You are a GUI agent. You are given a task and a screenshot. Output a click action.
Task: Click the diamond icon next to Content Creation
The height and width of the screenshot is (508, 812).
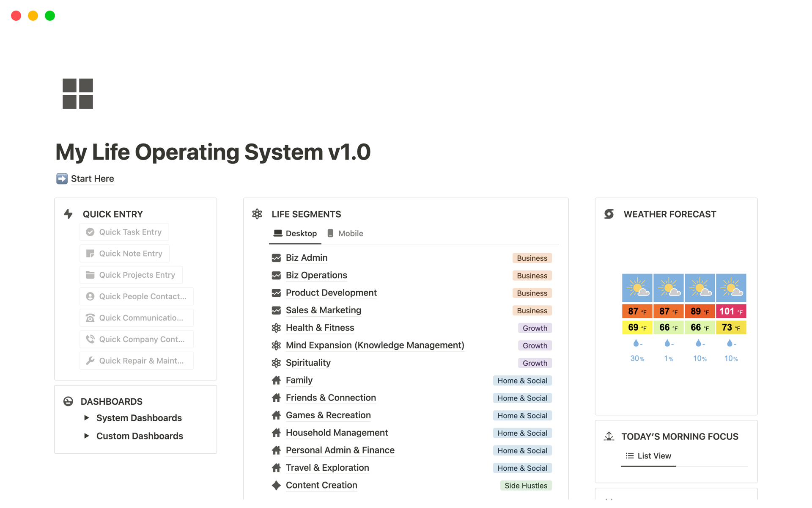click(x=276, y=486)
